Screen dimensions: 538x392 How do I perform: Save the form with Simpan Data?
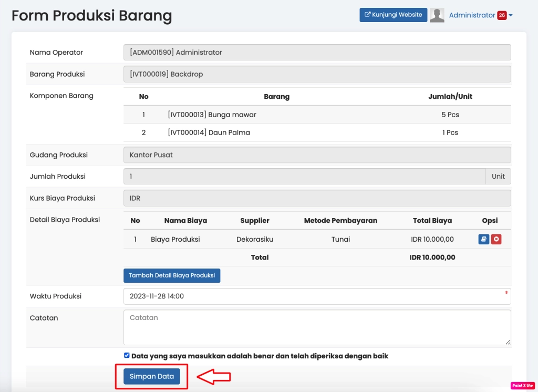coord(152,376)
